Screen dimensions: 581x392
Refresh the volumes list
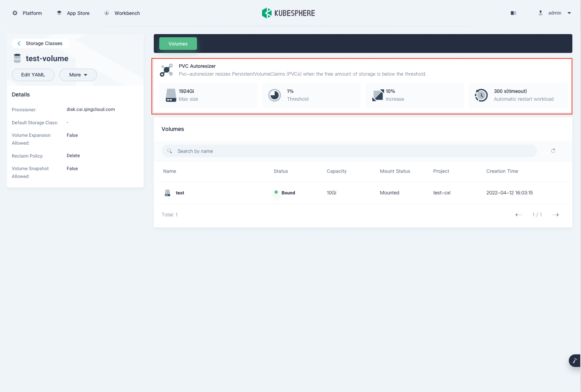(x=553, y=151)
